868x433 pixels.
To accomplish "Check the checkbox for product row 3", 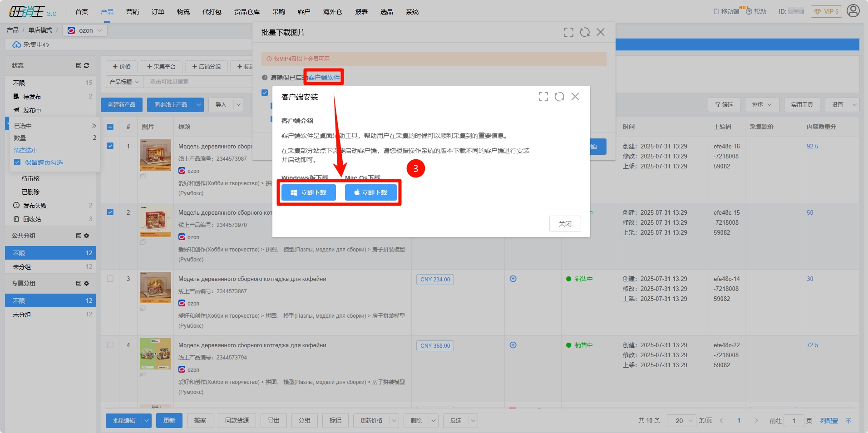I will click(110, 279).
